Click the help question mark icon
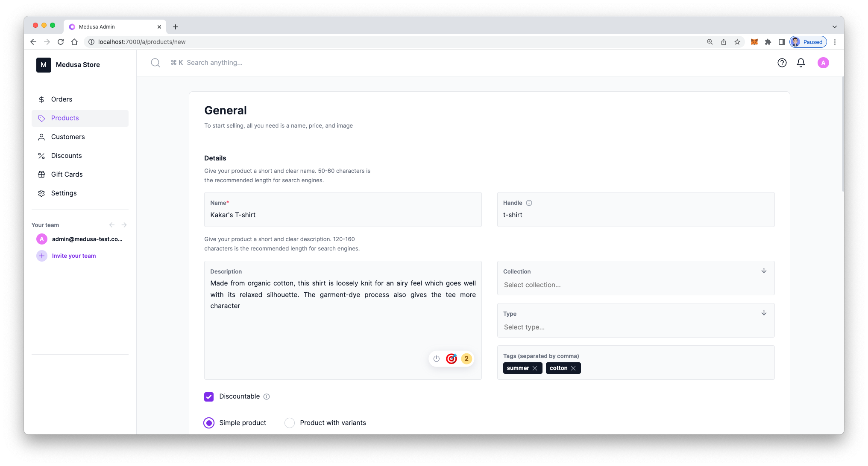Viewport: 868px width, 466px height. click(782, 63)
